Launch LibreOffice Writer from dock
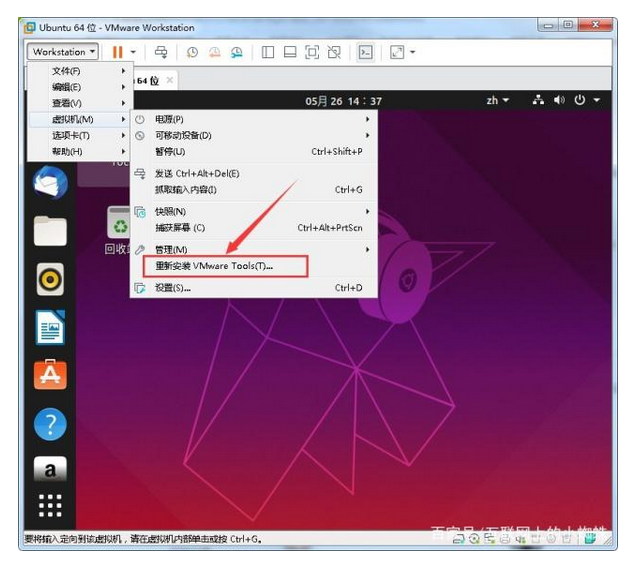The image size is (638, 561). tap(50, 327)
